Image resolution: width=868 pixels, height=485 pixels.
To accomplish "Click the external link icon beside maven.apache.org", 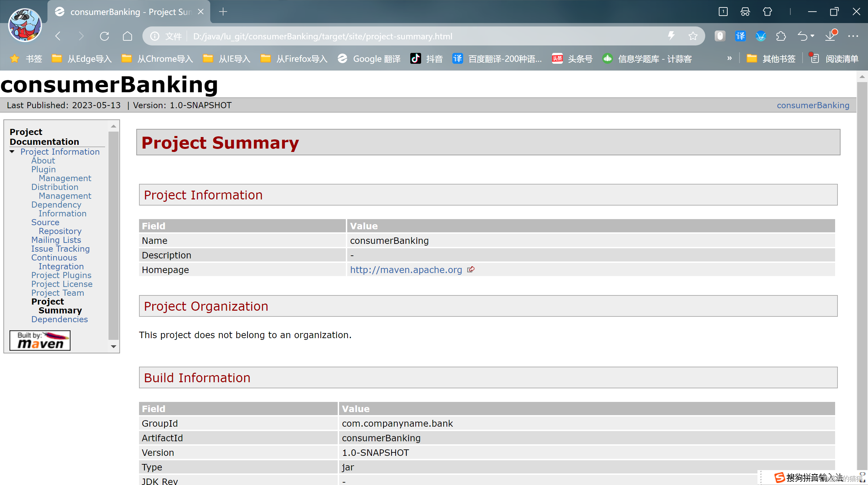I will pos(471,270).
